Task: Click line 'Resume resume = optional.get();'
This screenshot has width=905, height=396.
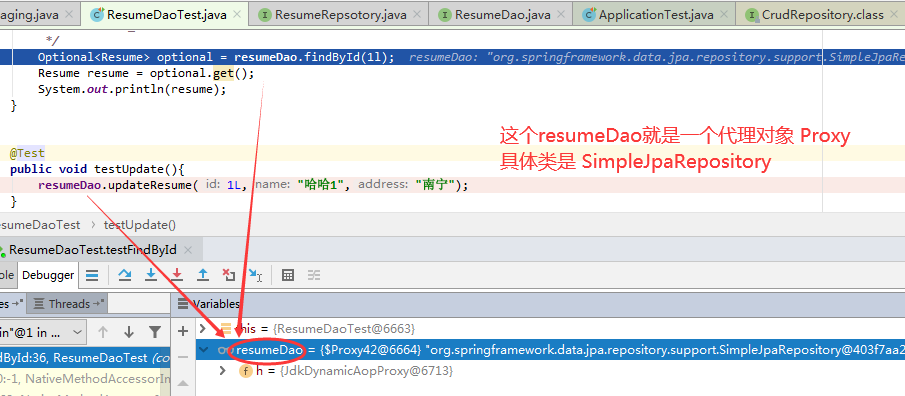Action: [x=146, y=73]
